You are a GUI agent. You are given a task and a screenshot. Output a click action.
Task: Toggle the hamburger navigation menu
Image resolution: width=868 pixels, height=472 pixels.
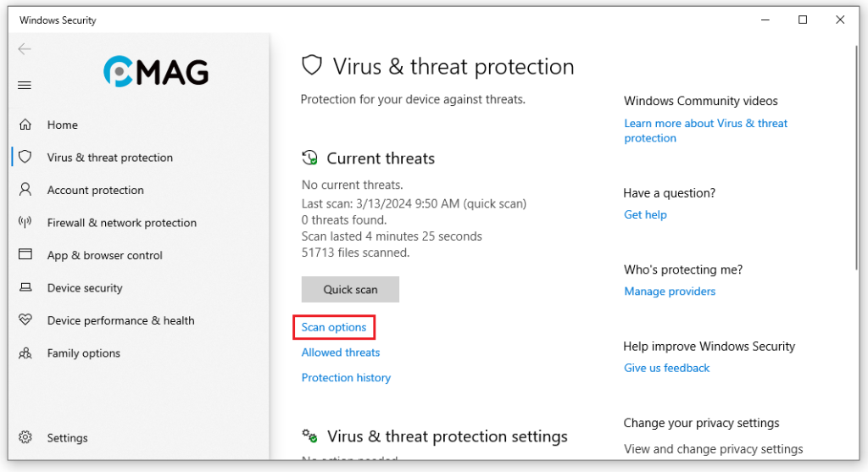25,85
